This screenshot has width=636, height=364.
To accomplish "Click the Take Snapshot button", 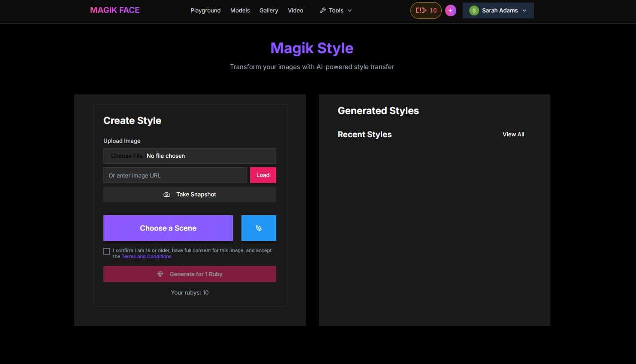I will coord(190,194).
